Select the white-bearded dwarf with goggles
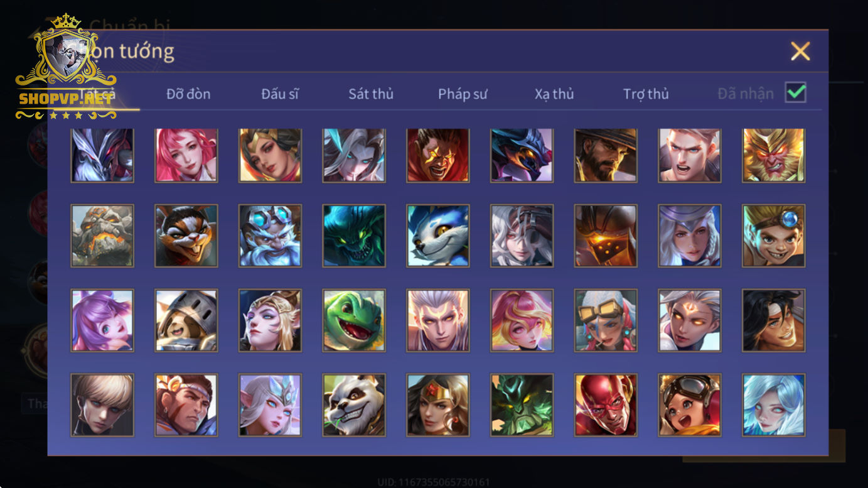The height and width of the screenshot is (488, 868). (x=270, y=236)
